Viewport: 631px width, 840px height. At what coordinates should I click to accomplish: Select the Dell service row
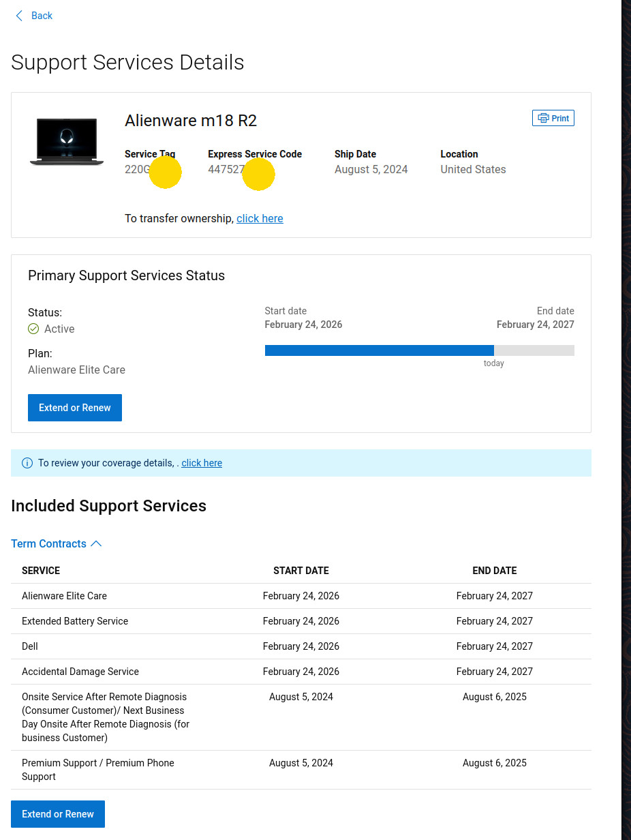[301, 646]
